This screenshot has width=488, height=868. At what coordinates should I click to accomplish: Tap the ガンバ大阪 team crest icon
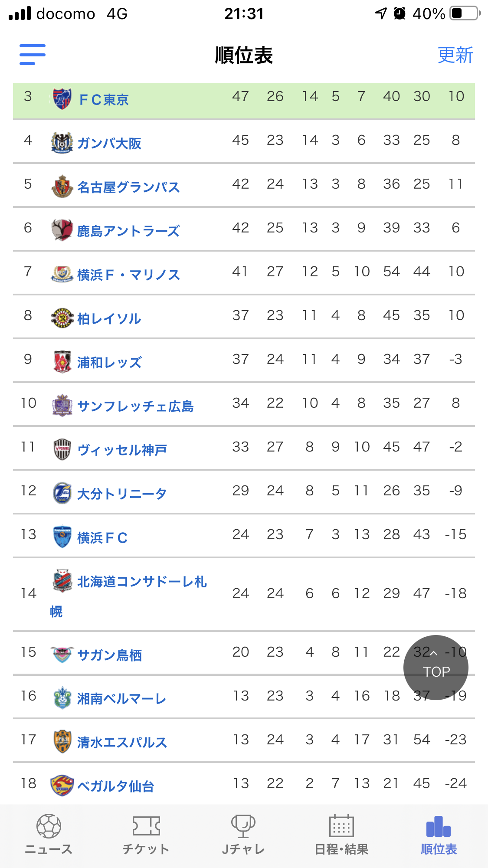click(62, 142)
